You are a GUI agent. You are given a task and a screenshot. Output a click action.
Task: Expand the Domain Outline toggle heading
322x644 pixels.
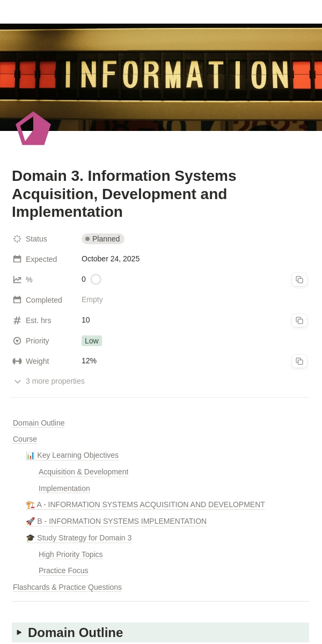(x=19, y=632)
